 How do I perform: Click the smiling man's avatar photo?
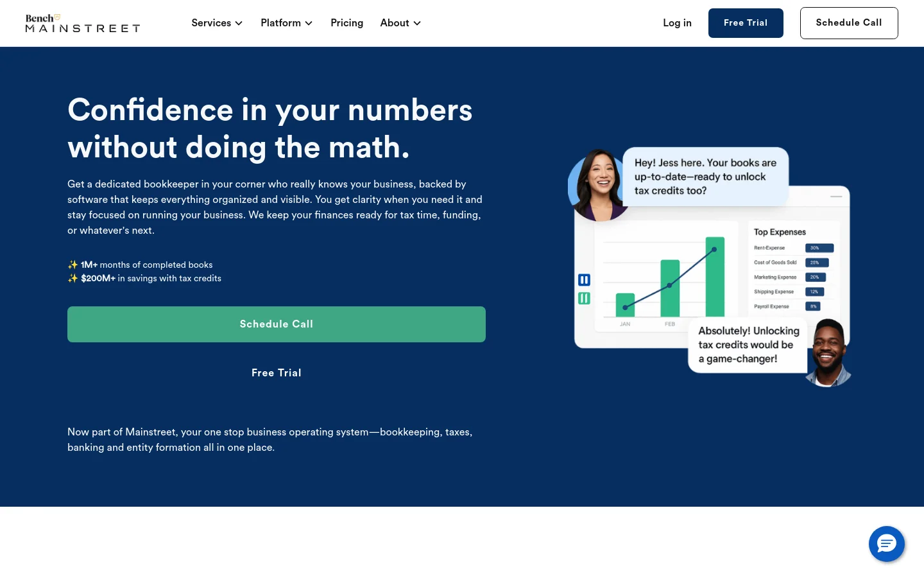pyautogui.click(x=828, y=353)
